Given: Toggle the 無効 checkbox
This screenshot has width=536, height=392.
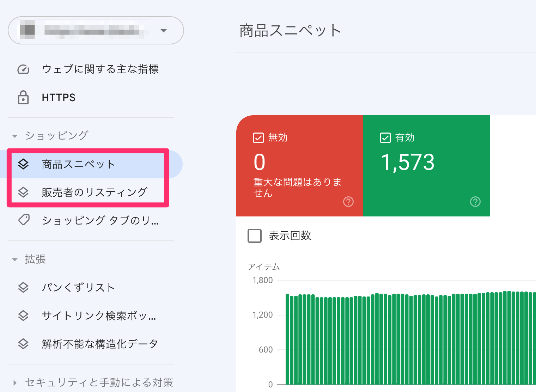Looking at the screenshot, I should pyautogui.click(x=258, y=137).
